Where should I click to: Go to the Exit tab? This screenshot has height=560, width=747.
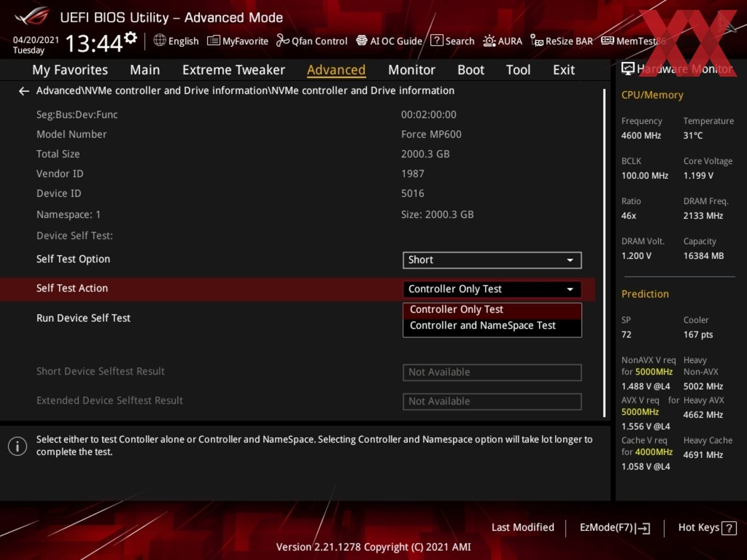pyautogui.click(x=564, y=70)
